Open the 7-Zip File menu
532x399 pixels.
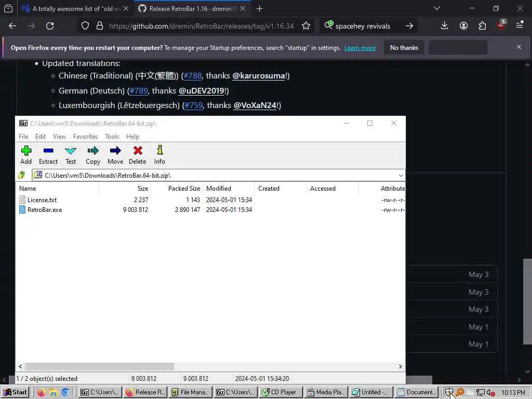(x=23, y=137)
